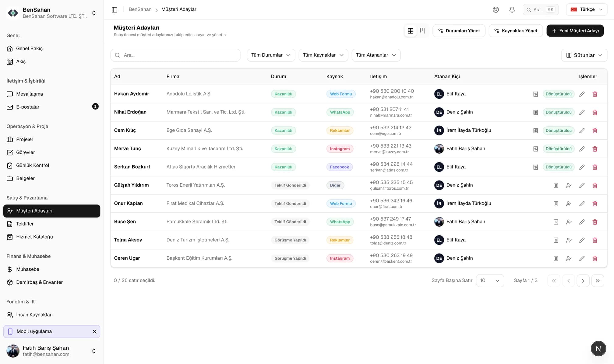Viewport: 614px width, 364px height.
Task: Open İnsan Kaynakları in sidebar
Action: (52, 315)
